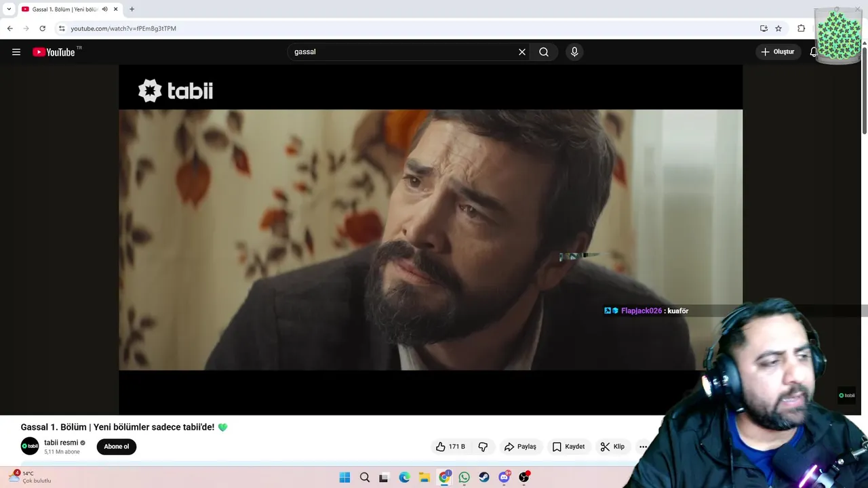Open the Windows Start menu
The image size is (868, 488).
344,477
